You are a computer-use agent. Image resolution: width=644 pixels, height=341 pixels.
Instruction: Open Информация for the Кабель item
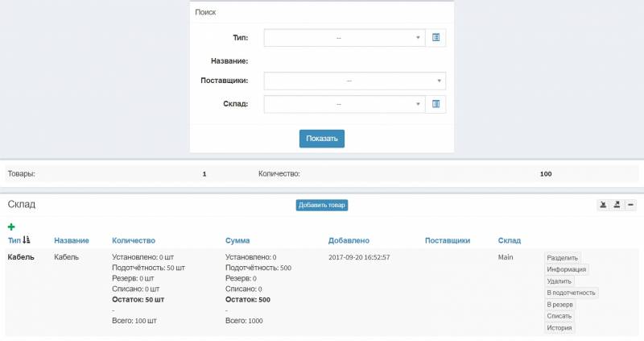coord(567,269)
